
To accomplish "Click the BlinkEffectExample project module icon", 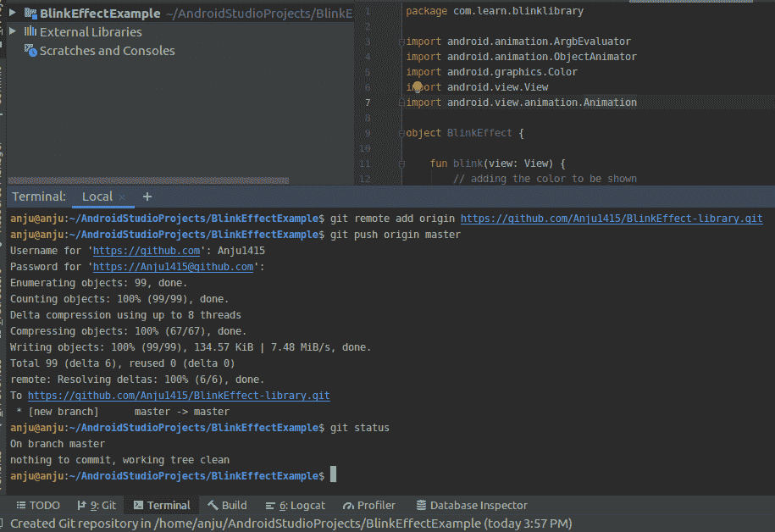I will click(x=30, y=14).
